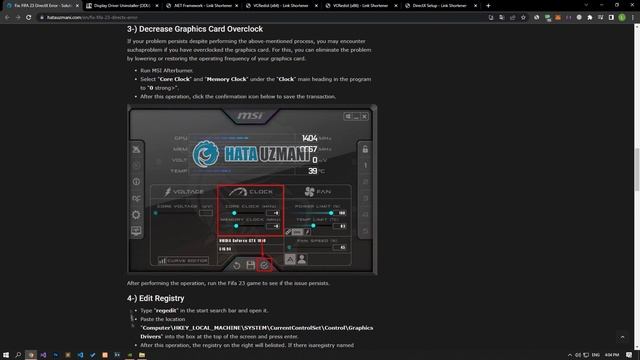Image resolution: width=640 pixels, height=360 pixels.
Task: Click the Afterburner information icon
Action: [136, 182]
